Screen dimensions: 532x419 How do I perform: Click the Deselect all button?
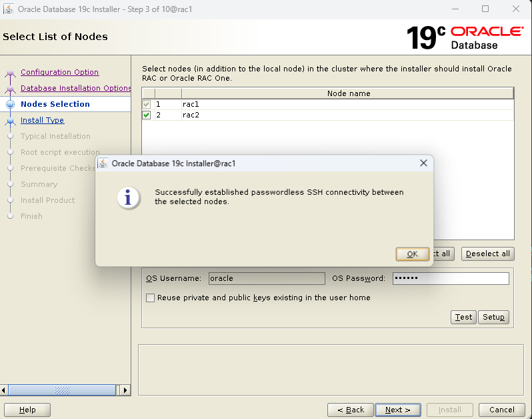click(487, 254)
